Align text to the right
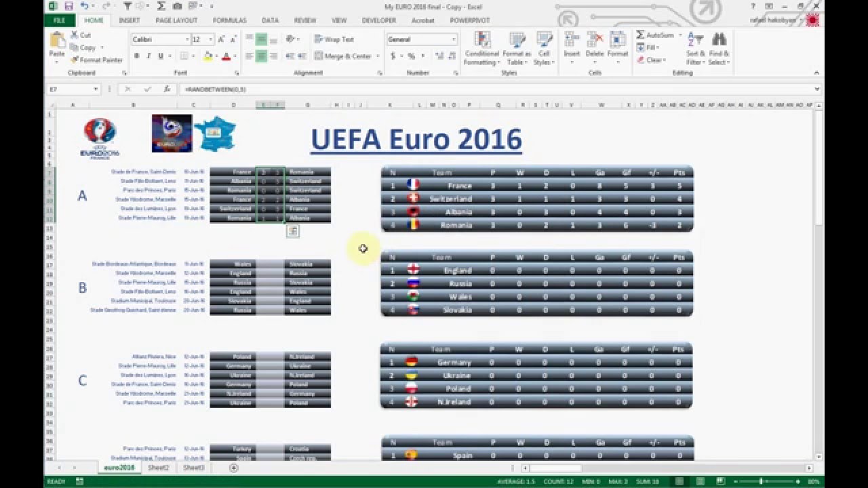 click(x=273, y=56)
